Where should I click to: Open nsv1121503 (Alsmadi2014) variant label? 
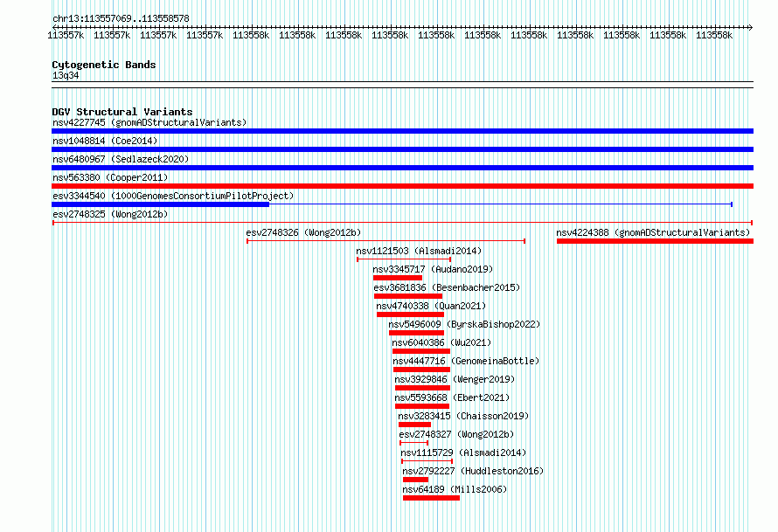pyautogui.click(x=419, y=251)
